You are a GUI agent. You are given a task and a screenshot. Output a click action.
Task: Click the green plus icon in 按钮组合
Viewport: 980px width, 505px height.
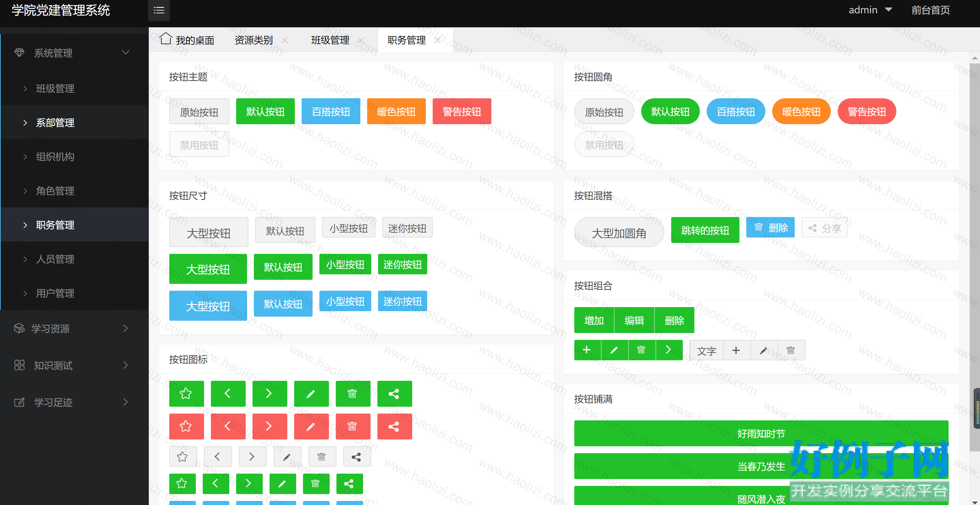click(587, 350)
